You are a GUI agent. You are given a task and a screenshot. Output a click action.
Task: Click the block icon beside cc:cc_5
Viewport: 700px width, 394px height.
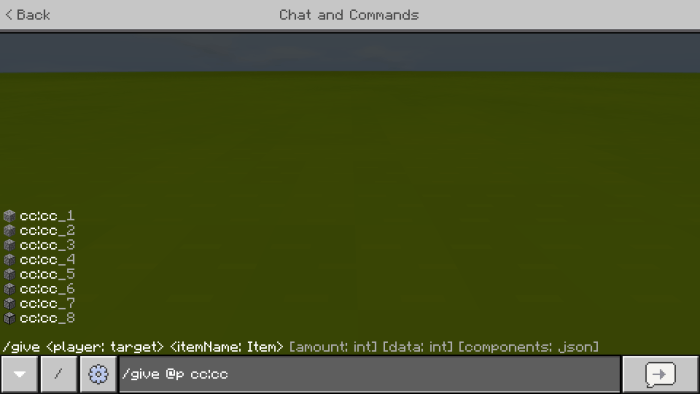click(x=9, y=275)
